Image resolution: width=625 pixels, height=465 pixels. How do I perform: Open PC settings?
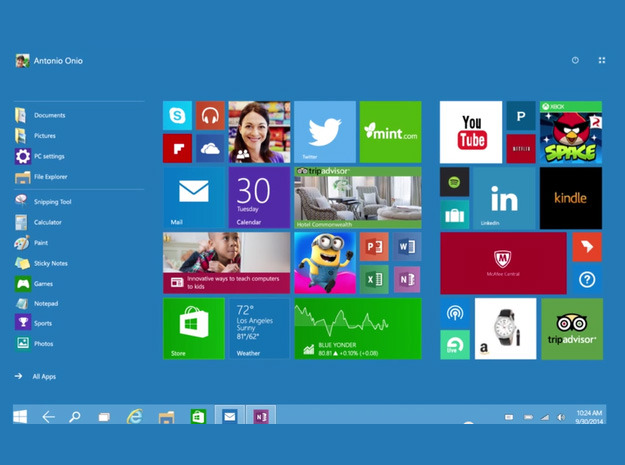tap(39, 156)
